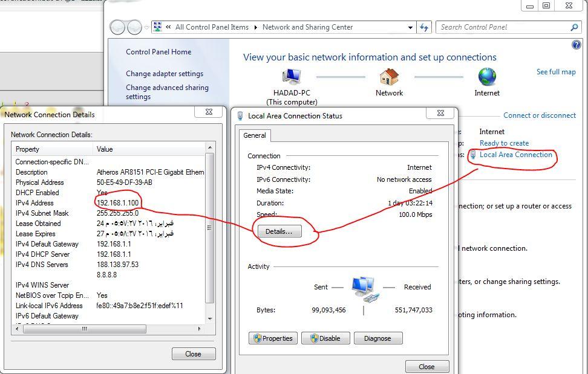Select the IPv4 DHCP Server row
Screen dimensions: 588x374
click(x=108, y=254)
